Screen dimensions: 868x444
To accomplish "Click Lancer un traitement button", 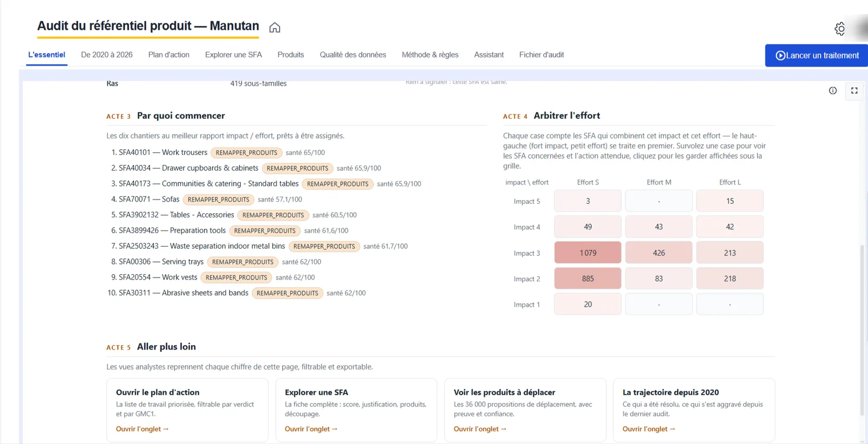I will tap(816, 55).
